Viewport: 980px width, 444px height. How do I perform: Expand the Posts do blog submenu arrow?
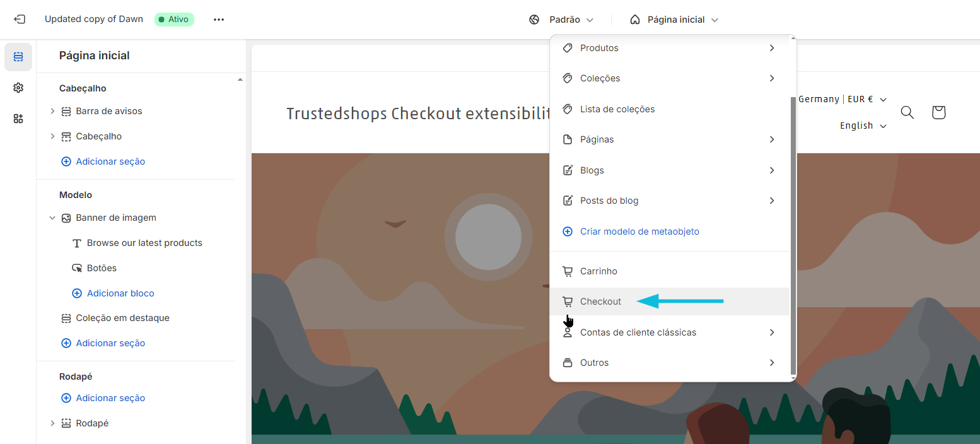pos(772,201)
